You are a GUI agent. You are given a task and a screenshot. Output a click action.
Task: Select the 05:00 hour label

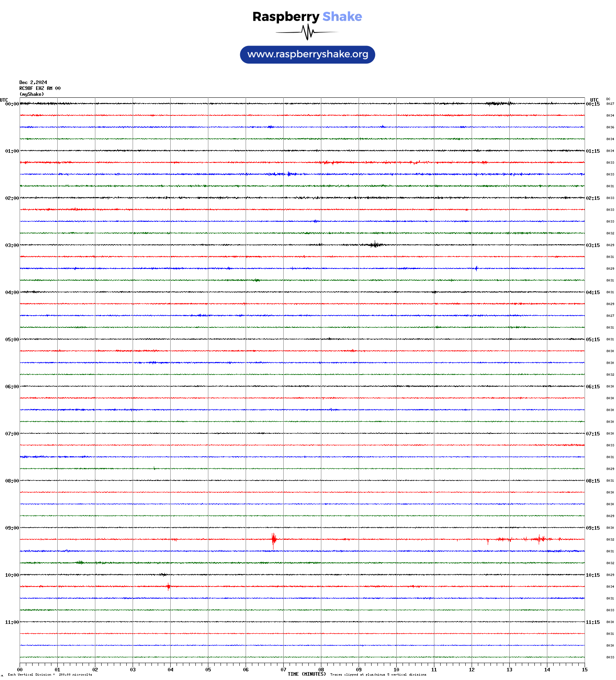pos(12,340)
